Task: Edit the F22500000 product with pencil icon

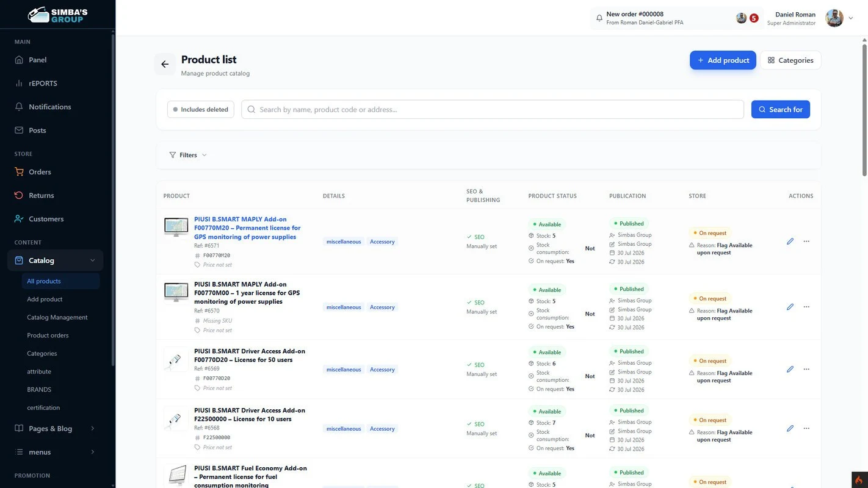Action: point(790,428)
